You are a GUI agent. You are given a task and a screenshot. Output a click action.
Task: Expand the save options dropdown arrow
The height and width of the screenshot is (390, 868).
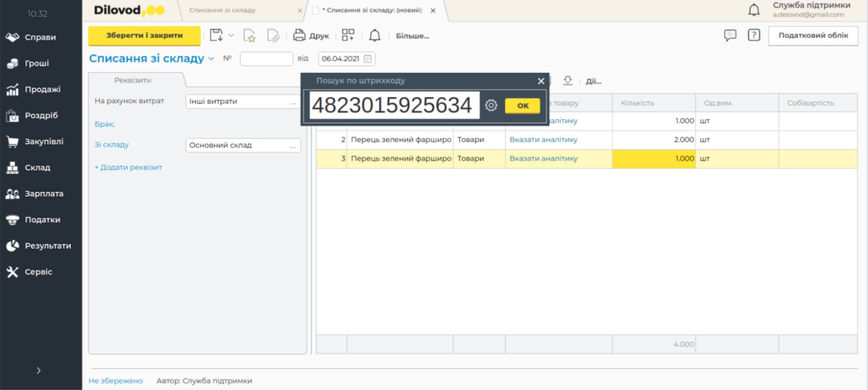(231, 36)
